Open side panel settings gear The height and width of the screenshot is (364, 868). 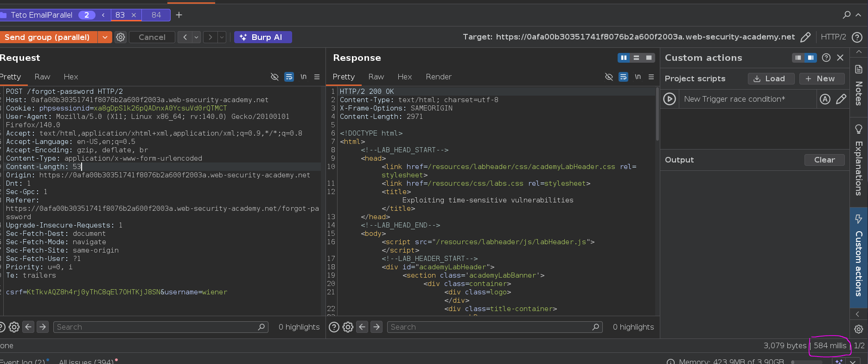tap(858, 329)
